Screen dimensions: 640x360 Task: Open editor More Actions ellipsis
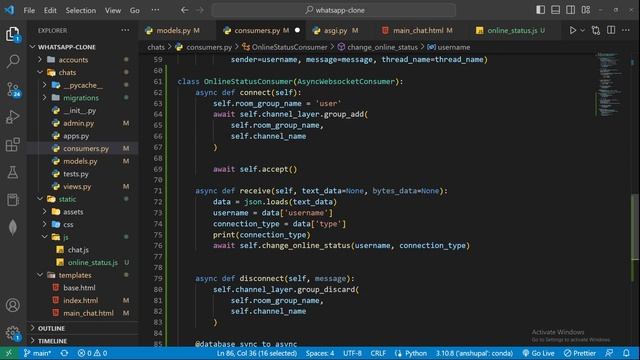point(626,30)
